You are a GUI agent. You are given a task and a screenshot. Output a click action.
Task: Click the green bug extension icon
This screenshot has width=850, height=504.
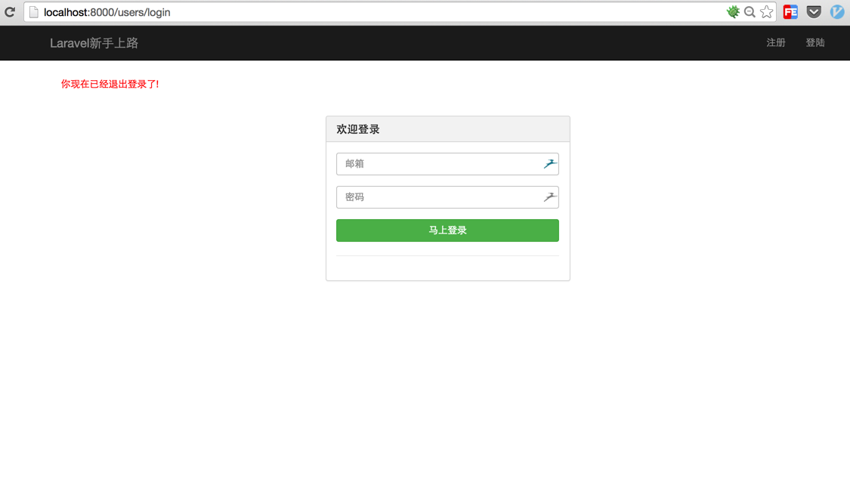pos(732,12)
